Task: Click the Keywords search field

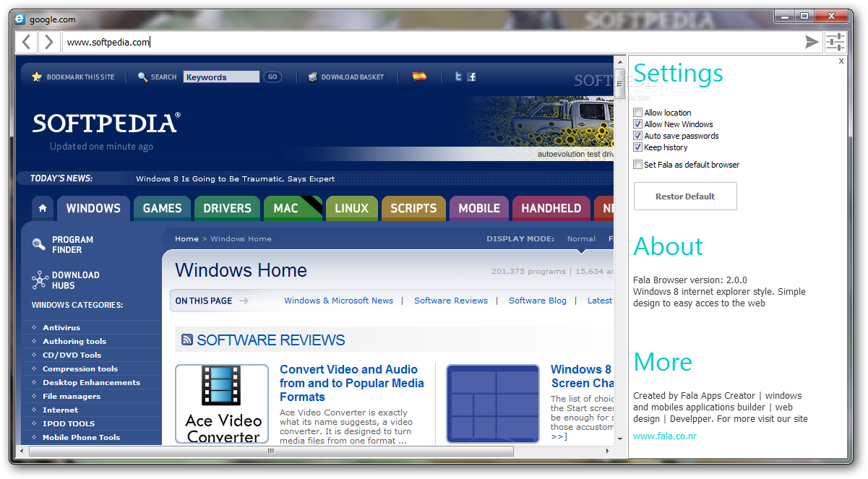Action: [221, 77]
